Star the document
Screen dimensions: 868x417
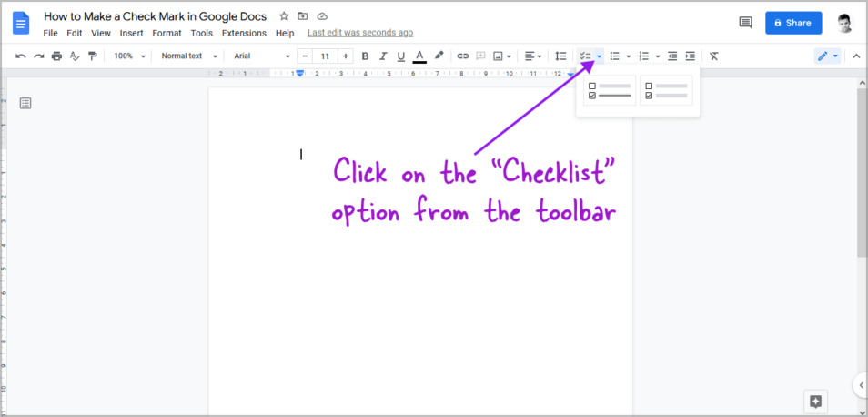tap(284, 16)
